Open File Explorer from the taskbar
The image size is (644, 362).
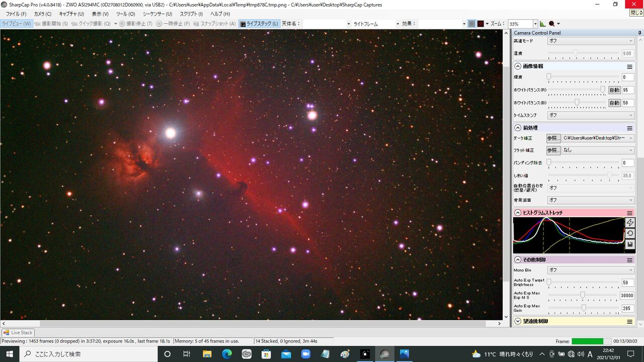(207, 354)
